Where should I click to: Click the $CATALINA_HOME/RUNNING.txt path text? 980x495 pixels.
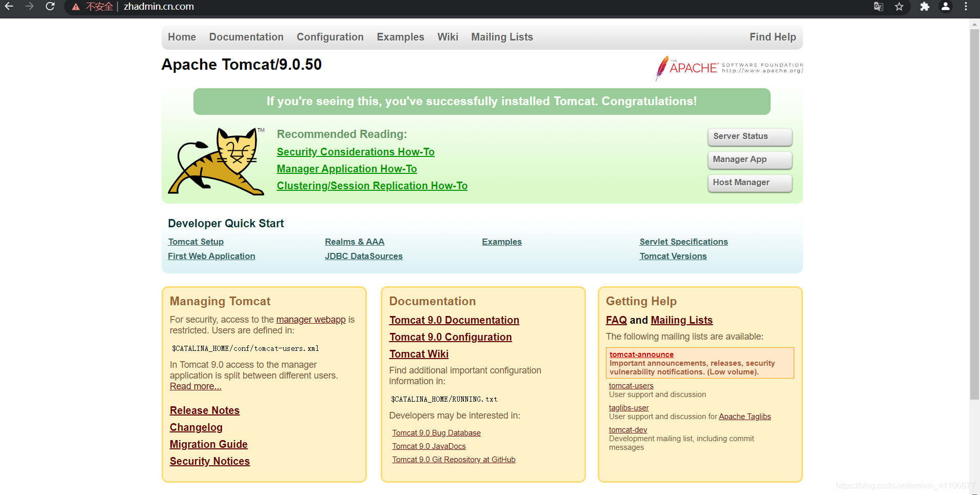click(444, 399)
